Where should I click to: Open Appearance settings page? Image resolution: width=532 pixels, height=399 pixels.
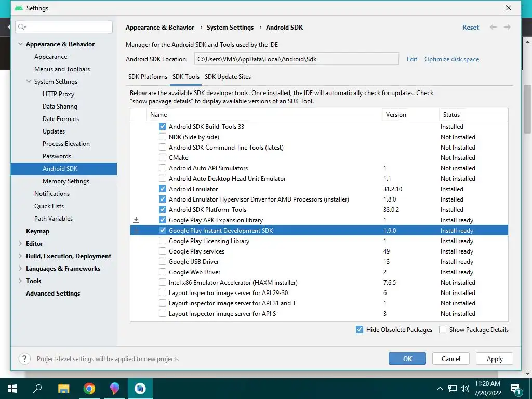(50, 56)
